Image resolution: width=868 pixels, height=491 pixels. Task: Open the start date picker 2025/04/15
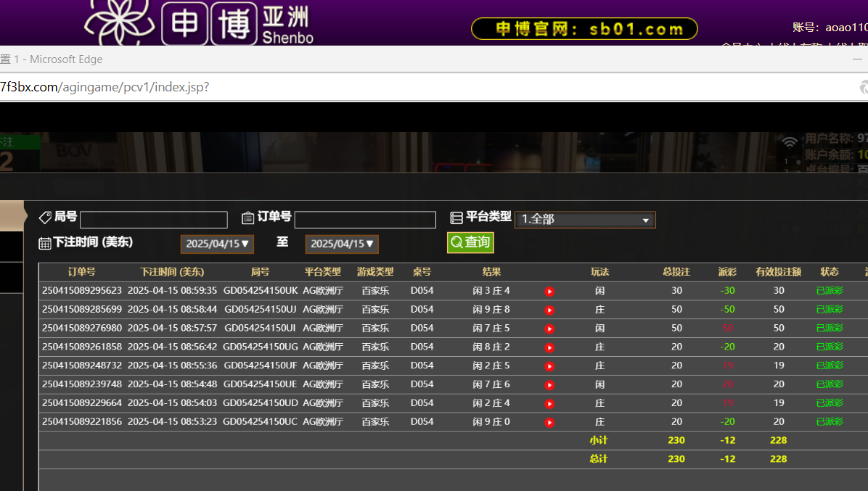pos(217,244)
